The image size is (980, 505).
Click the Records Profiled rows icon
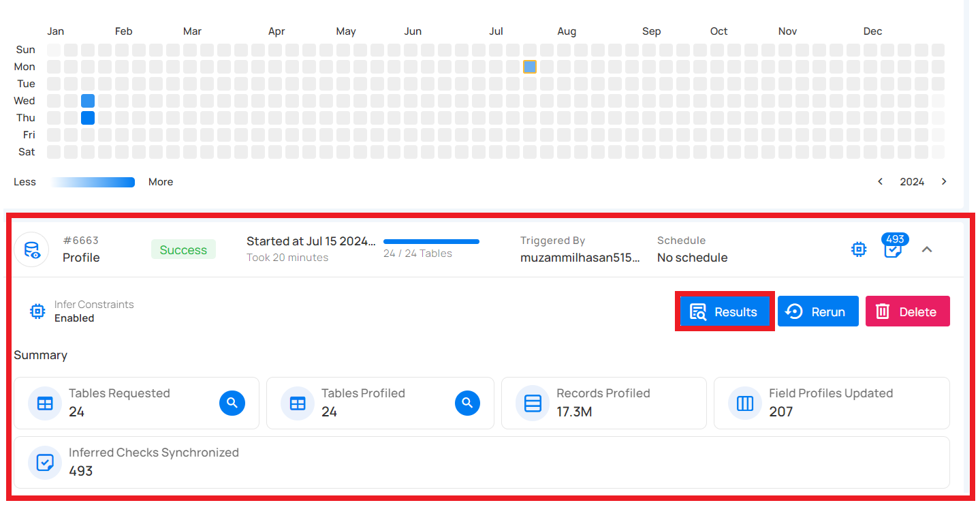(533, 403)
